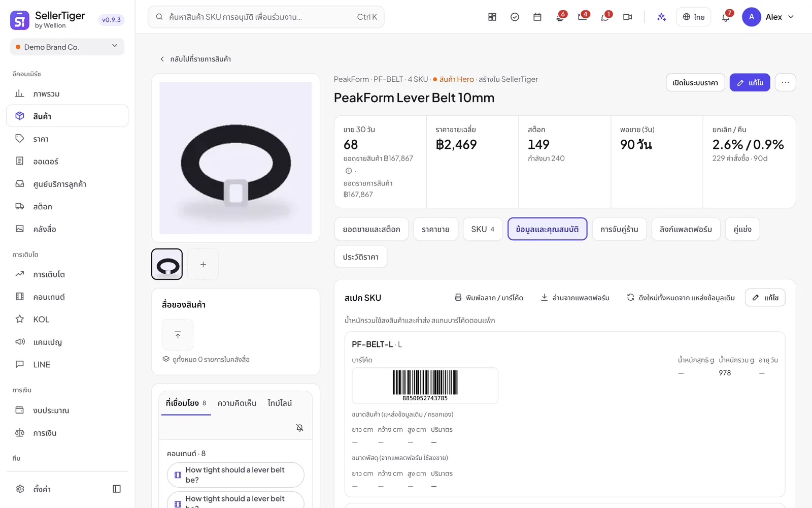Viewport: 812px width, 508px height.
Task: Switch to ความคิดเห็น tab
Action: 237,403
